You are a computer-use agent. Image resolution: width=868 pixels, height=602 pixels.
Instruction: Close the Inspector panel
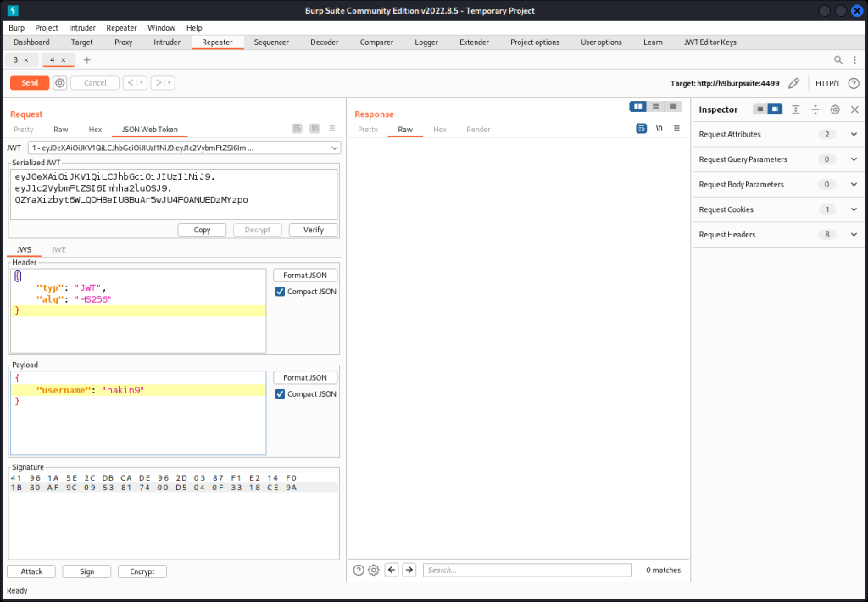click(x=854, y=109)
